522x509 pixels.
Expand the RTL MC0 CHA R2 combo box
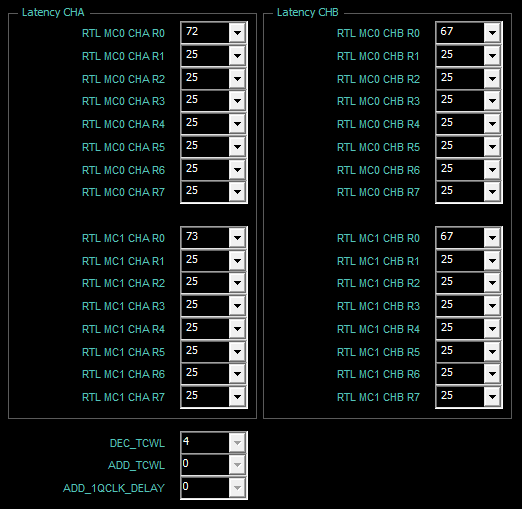[237, 79]
